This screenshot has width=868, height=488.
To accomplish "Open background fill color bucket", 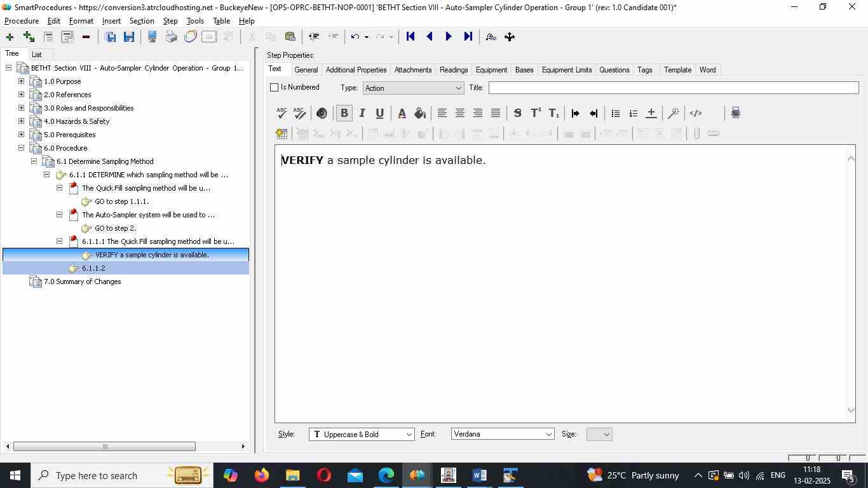I will point(419,113).
